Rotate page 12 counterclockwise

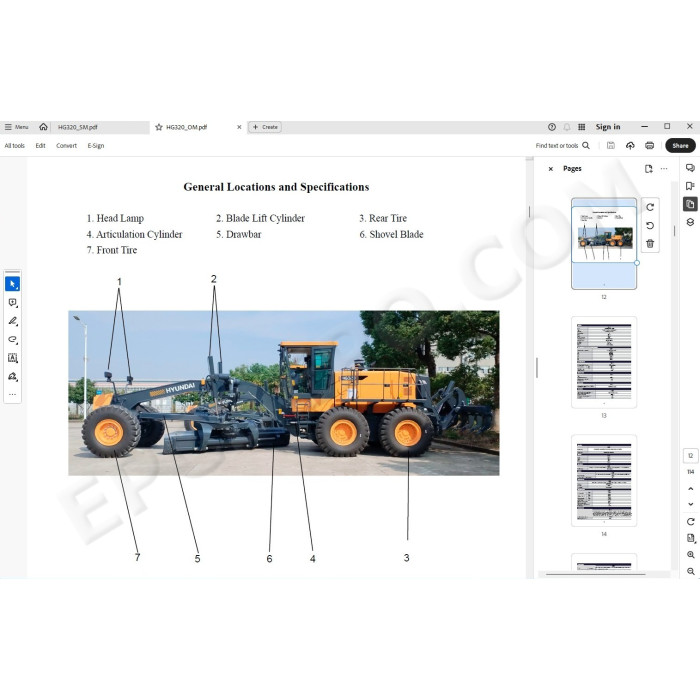point(650,225)
